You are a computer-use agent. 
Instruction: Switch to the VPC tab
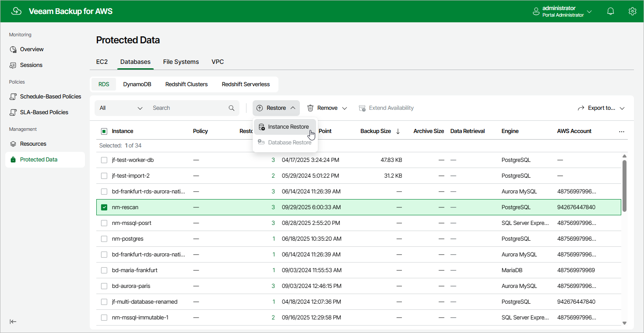[218, 62]
